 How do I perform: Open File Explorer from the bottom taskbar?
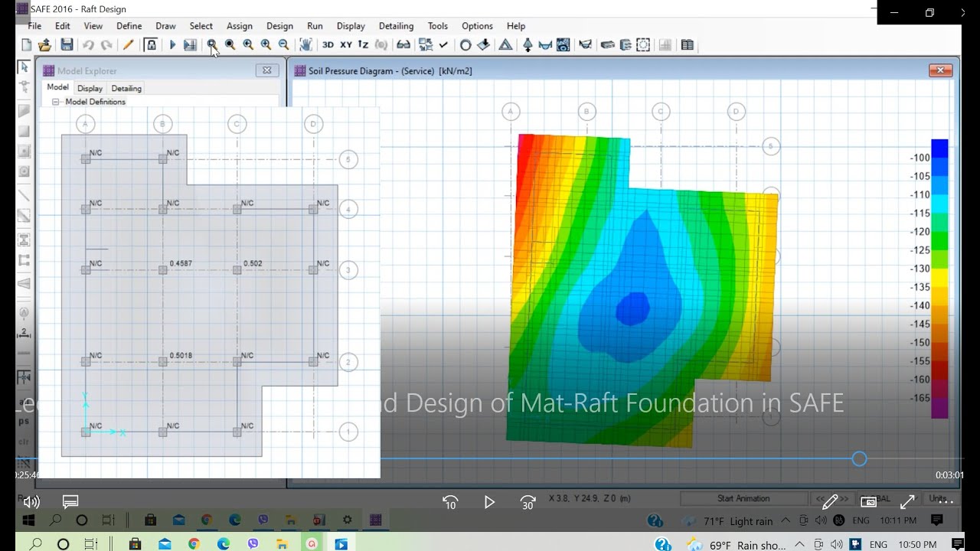282,544
